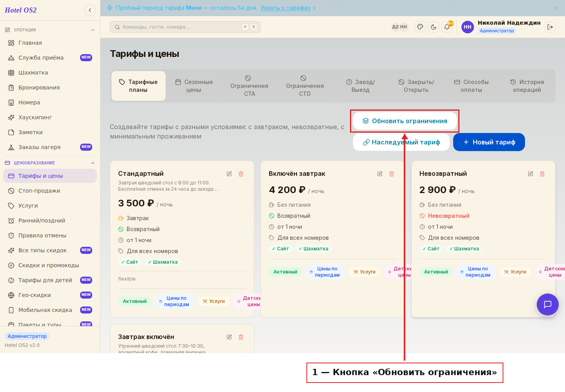Viewport: 565px width, 392px height.
Task: Delete the Включён завтрак tariff
Action: [x=392, y=174]
